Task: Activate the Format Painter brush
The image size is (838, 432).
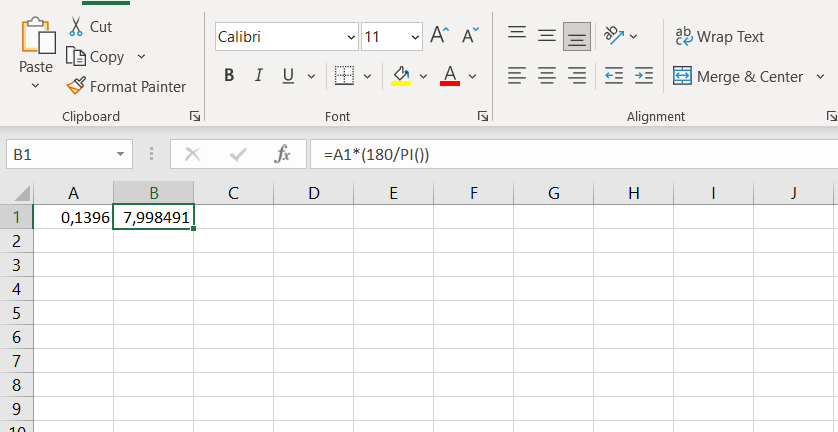Action: pos(76,87)
